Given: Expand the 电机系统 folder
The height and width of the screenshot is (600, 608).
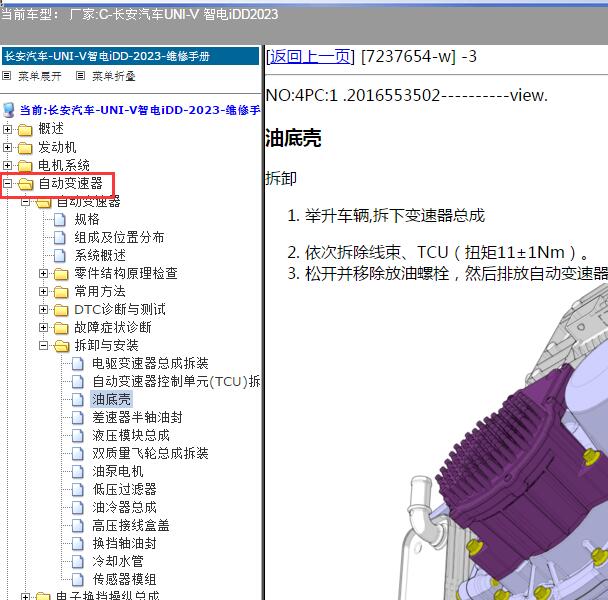Looking at the screenshot, I should click(x=7, y=166).
